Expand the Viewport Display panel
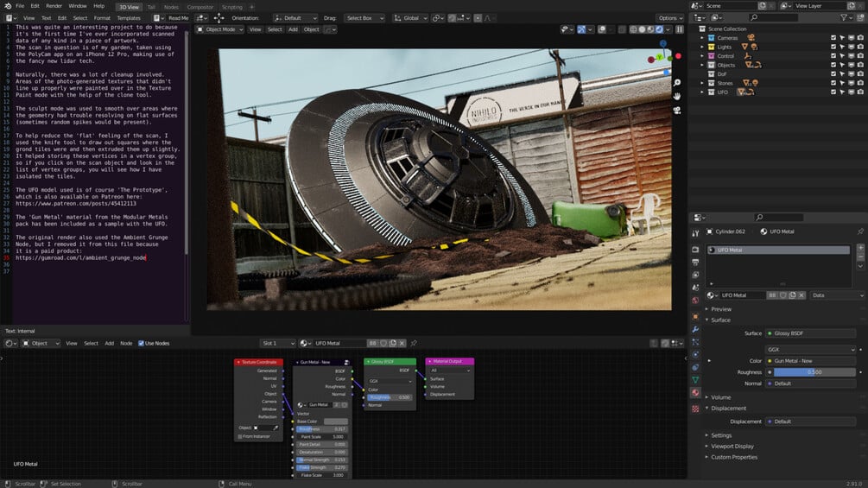This screenshot has width=868, height=488. pyautogui.click(x=732, y=446)
